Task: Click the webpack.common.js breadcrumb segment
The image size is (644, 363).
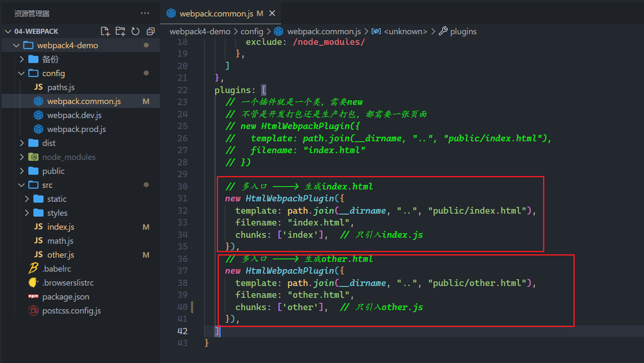Action: pos(324,31)
